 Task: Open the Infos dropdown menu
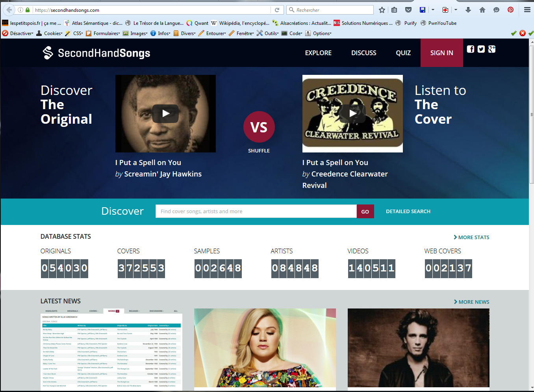[161, 33]
